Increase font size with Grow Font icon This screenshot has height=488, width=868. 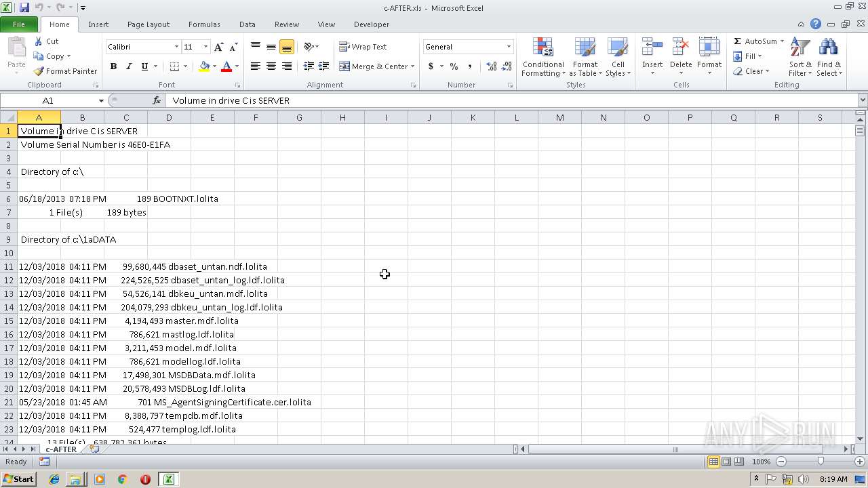218,47
